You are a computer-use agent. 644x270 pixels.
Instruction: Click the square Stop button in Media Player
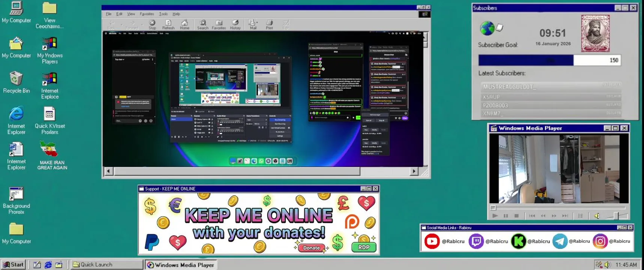click(x=517, y=216)
